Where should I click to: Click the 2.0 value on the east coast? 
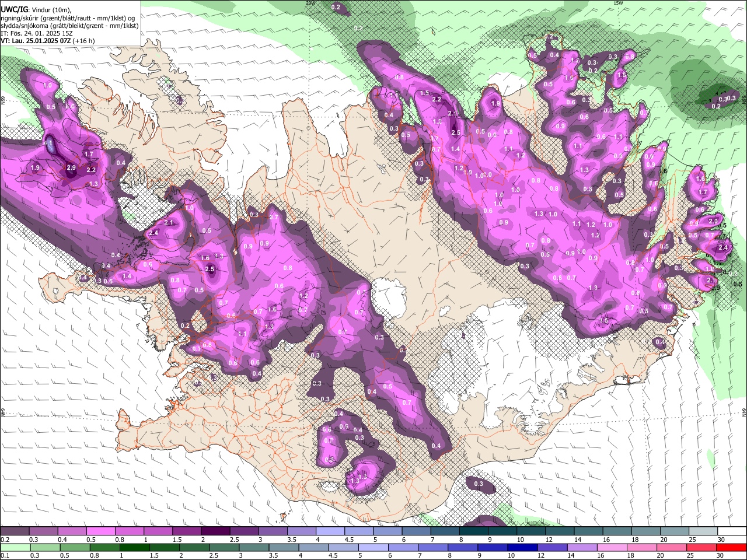click(x=713, y=222)
